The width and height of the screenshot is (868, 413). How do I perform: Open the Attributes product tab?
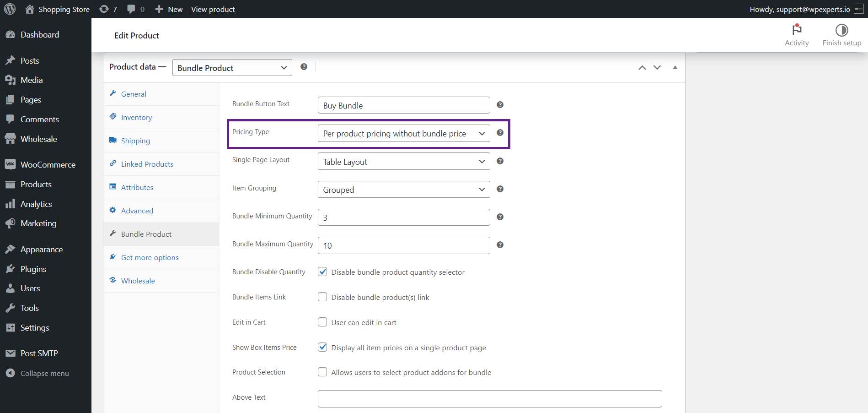coord(161,187)
